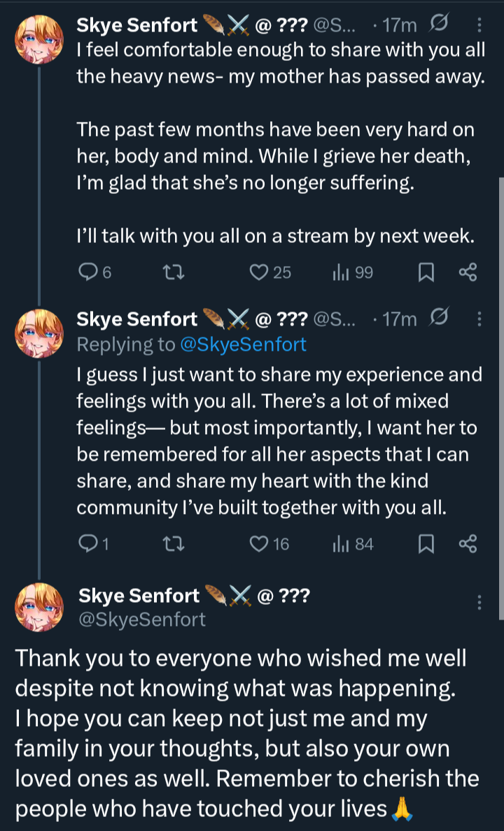Like the second tweet with 16 likes

(260, 543)
